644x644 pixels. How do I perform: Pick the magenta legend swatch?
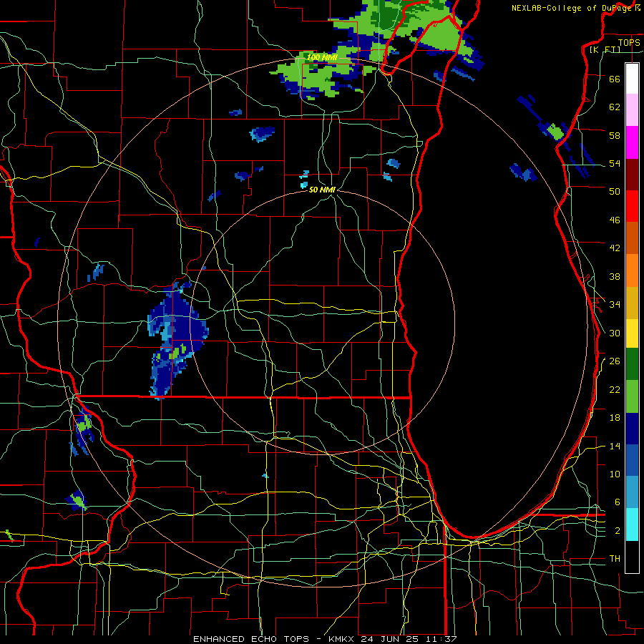pyautogui.click(x=632, y=142)
